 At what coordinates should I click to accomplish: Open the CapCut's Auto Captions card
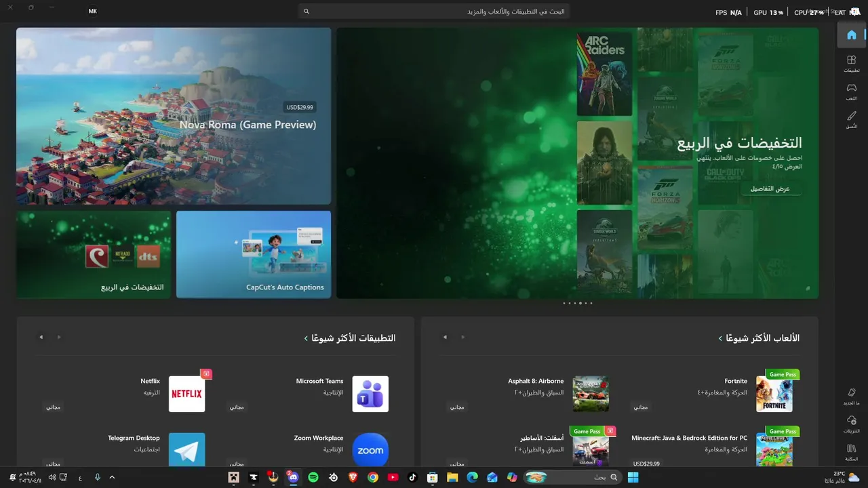point(254,254)
